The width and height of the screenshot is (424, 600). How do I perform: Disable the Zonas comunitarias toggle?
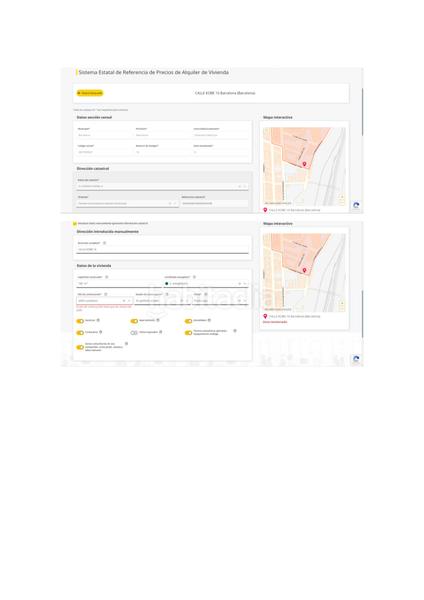80,347
